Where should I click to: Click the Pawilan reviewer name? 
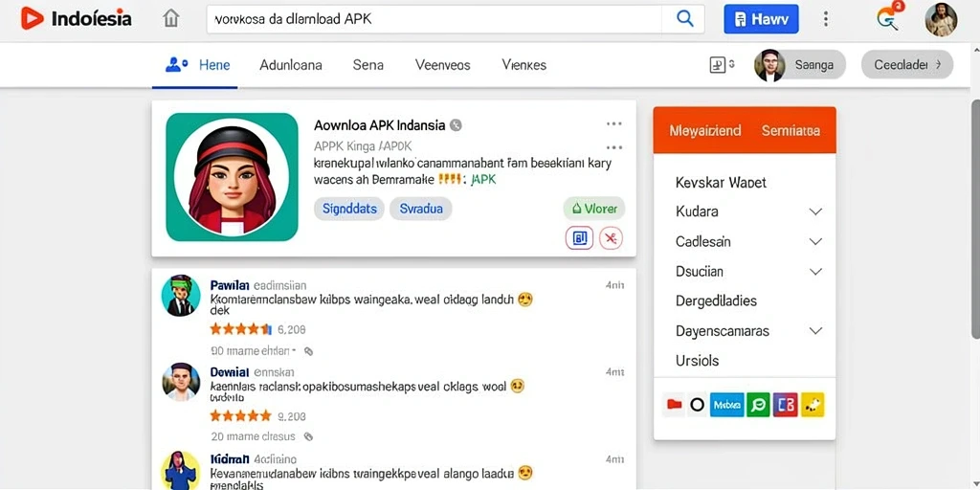pyautogui.click(x=230, y=285)
